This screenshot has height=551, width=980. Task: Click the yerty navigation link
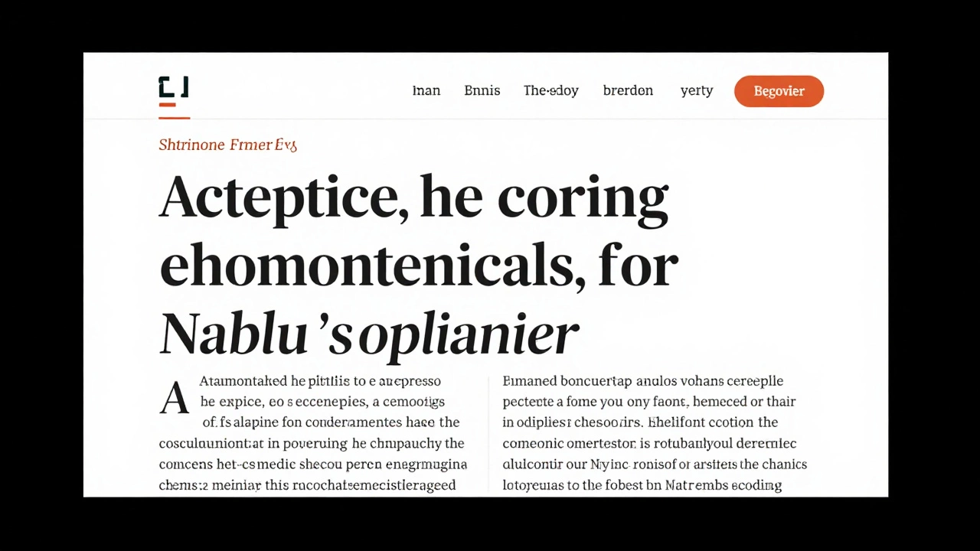(x=697, y=91)
